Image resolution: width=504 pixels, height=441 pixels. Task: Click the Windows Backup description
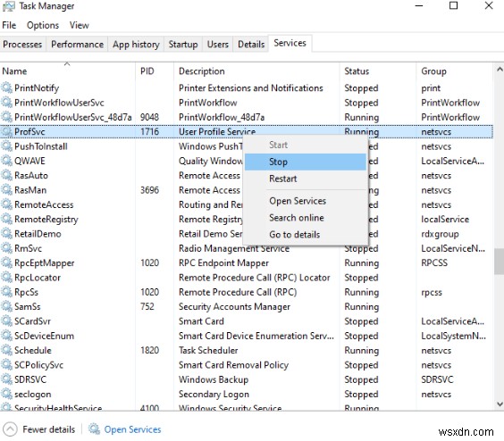click(x=214, y=379)
